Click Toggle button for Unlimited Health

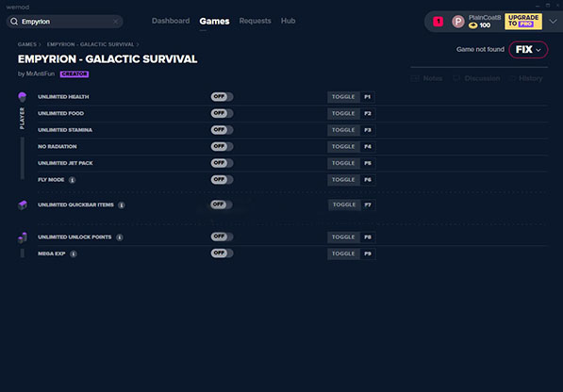pyautogui.click(x=343, y=97)
